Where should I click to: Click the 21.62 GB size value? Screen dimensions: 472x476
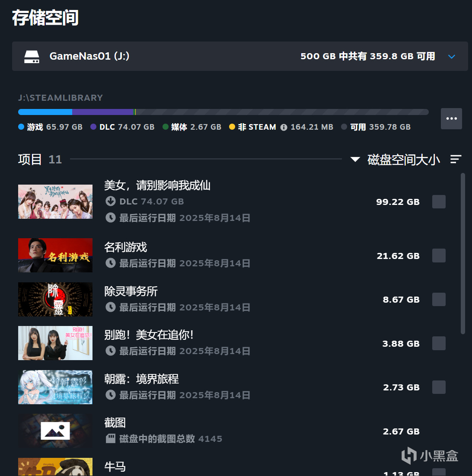click(398, 256)
